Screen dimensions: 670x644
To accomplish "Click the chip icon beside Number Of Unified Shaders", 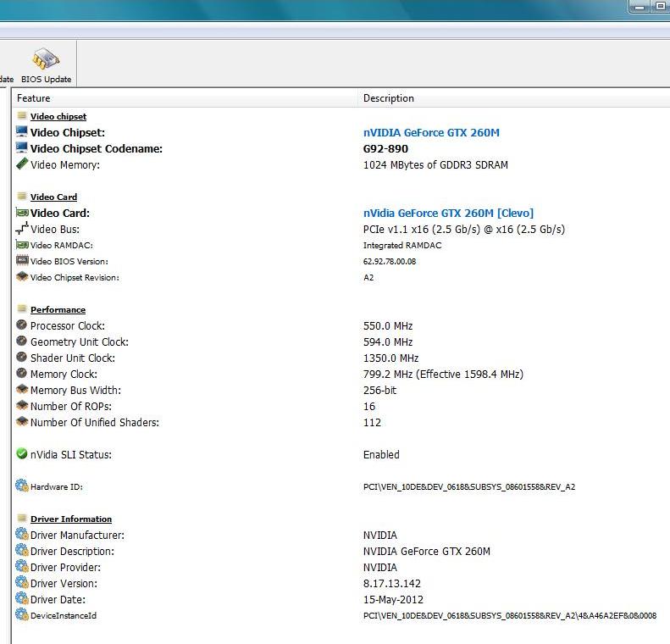I will (x=22, y=422).
